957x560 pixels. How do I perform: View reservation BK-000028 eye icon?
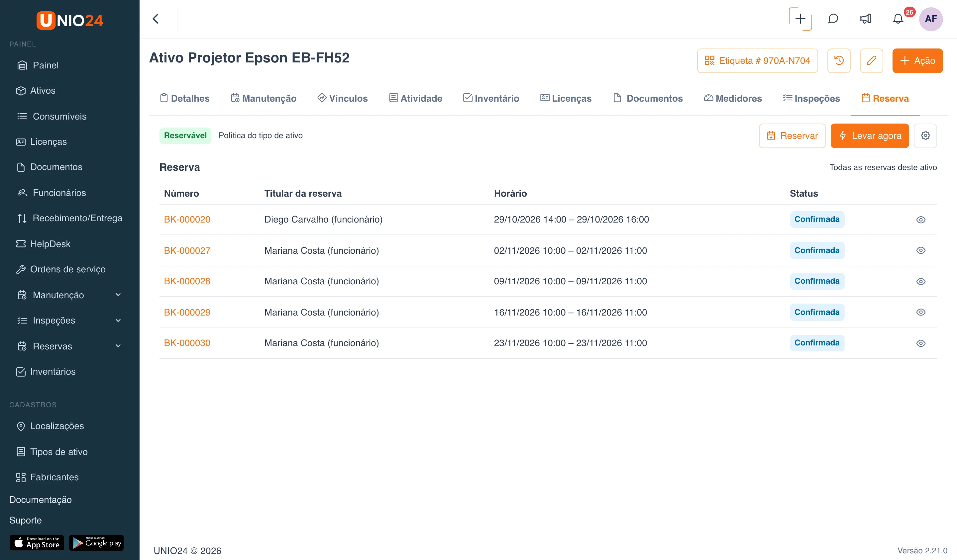[920, 281]
